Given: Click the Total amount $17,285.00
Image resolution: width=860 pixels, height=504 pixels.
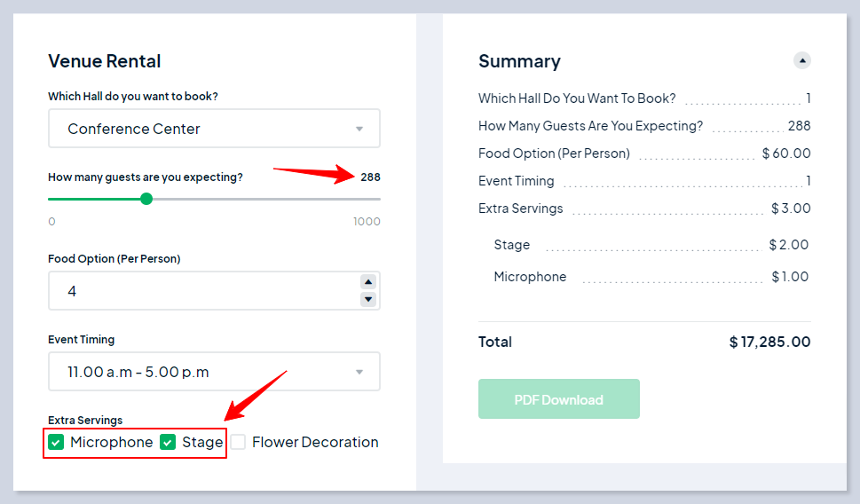Looking at the screenshot, I should click(769, 342).
